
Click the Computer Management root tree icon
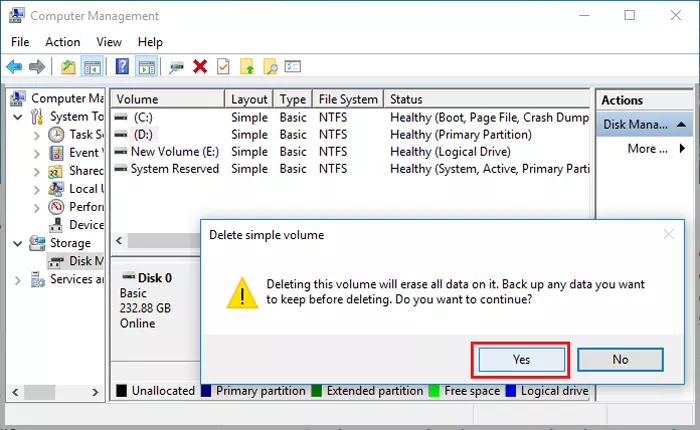click(x=17, y=98)
